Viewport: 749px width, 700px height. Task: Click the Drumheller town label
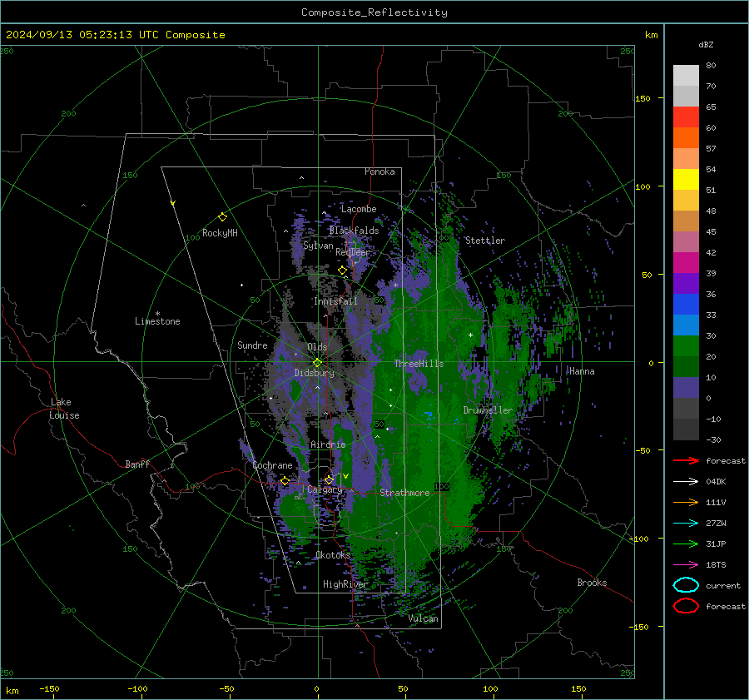pyautogui.click(x=488, y=410)
